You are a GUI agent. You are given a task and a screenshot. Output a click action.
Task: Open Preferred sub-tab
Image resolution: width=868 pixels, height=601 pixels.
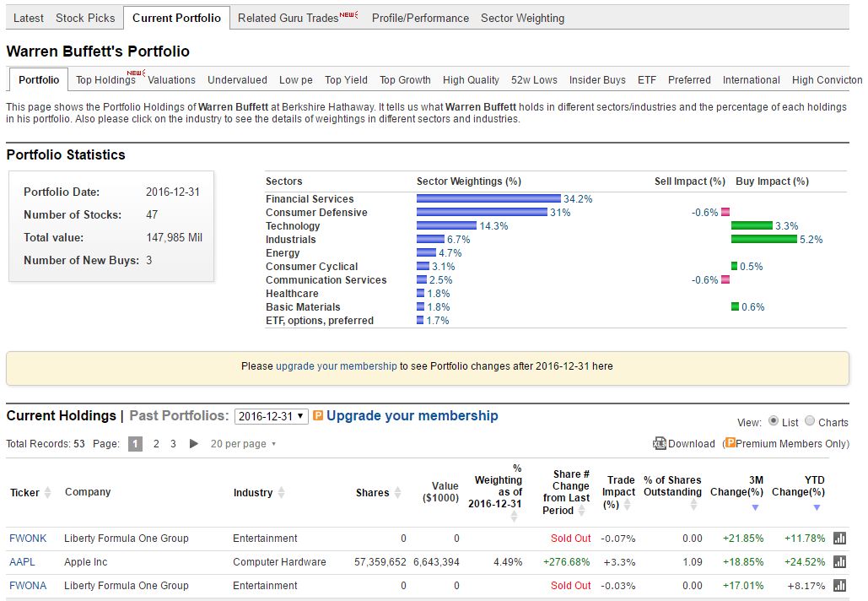(689, 79)
